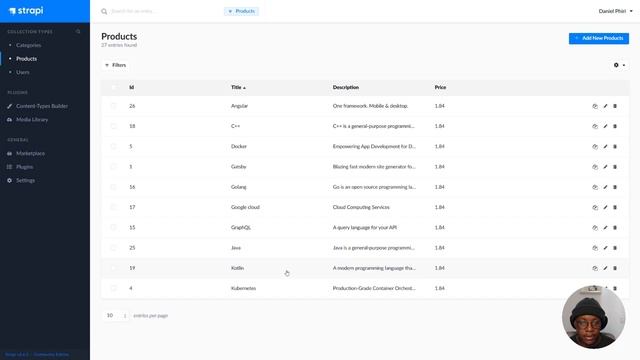Edit the GraphQL row with pencil icon
This screenshot has height=360, width=640.
coord(605,228)
